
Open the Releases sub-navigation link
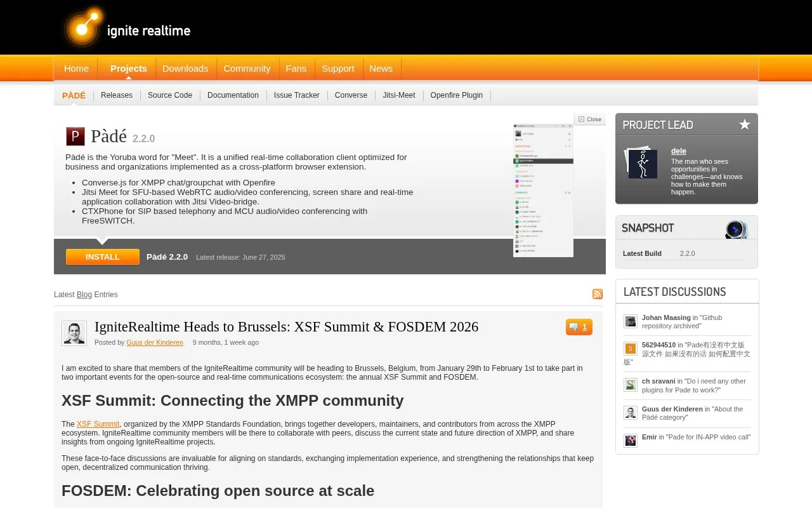pos(117,95)
